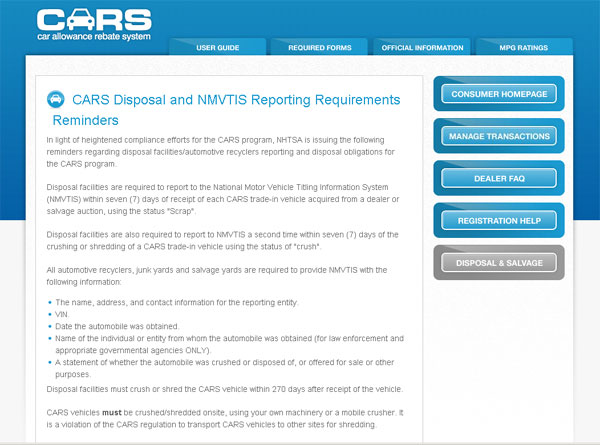Click the 'Name of the individual or entity' bullet

click(x=229, y=344)
